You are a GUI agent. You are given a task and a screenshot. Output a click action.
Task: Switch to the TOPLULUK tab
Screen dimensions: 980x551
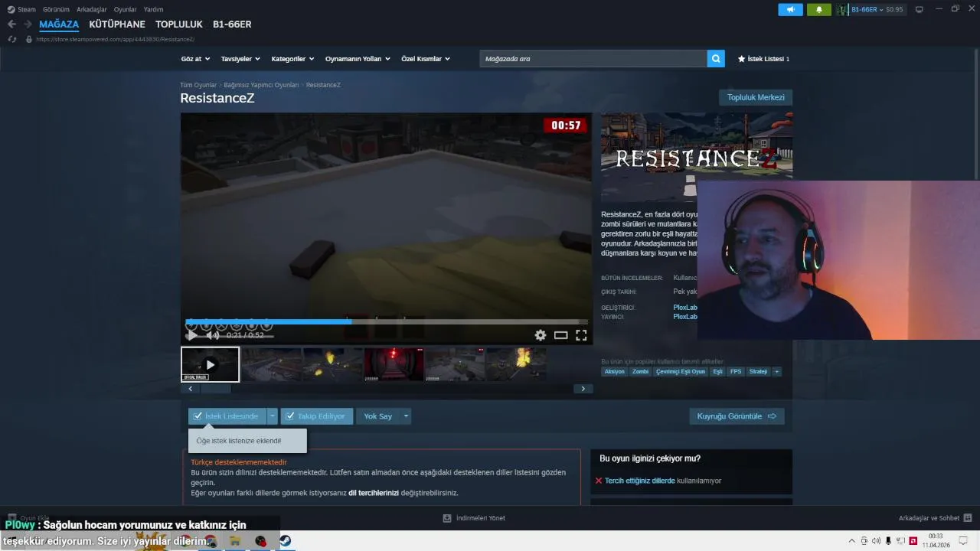coord(179,24)
